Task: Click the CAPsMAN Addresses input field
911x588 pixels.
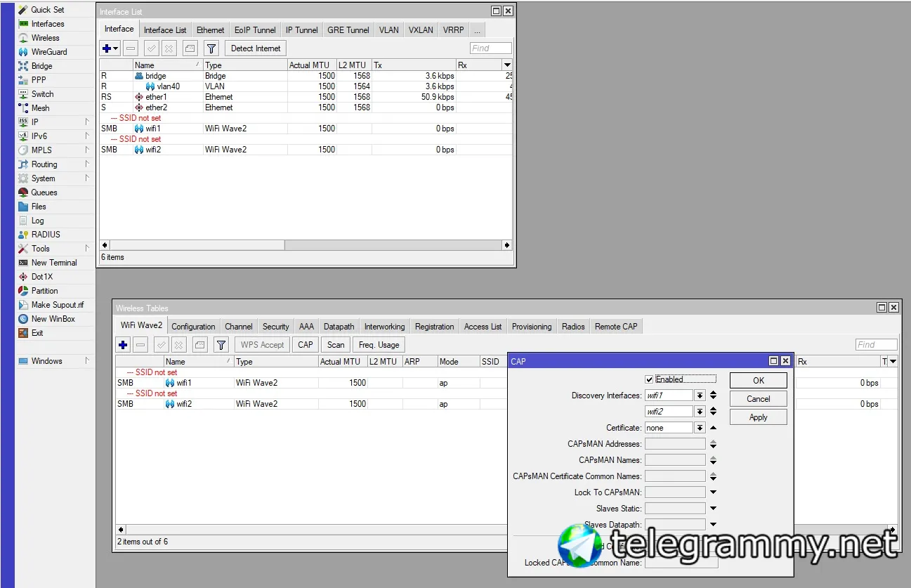Action: 675,444
